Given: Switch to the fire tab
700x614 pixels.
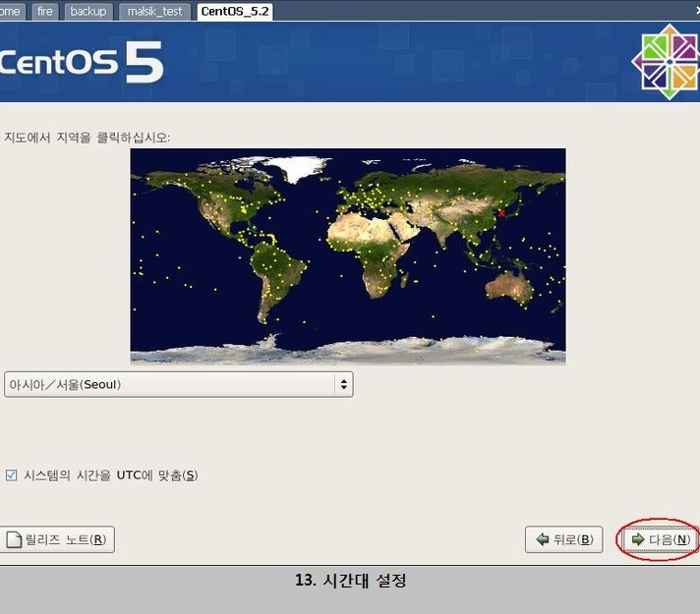Looking at the screenshot, I should [x=44, y=12].
